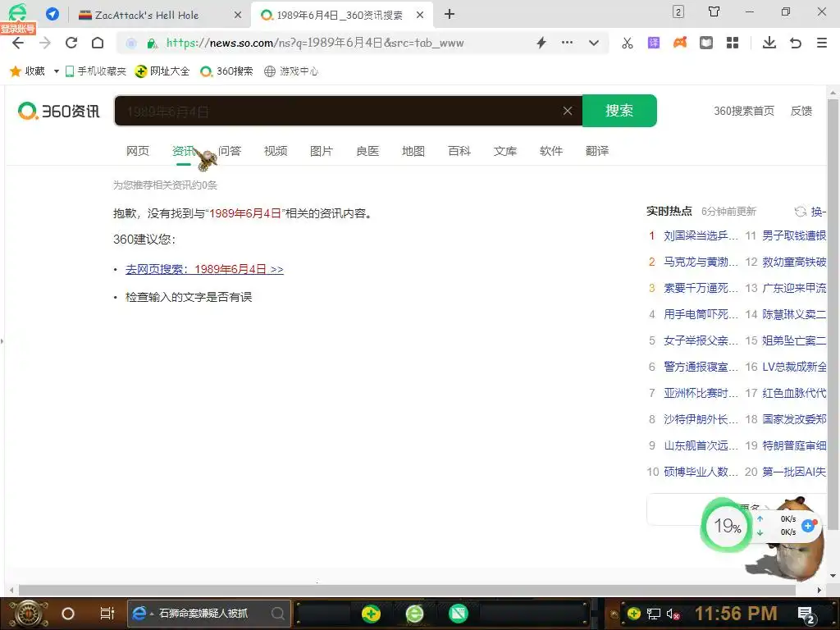Open the address bar three-dots menu
This screenshot has width=840, height=630.
[567, 43]
